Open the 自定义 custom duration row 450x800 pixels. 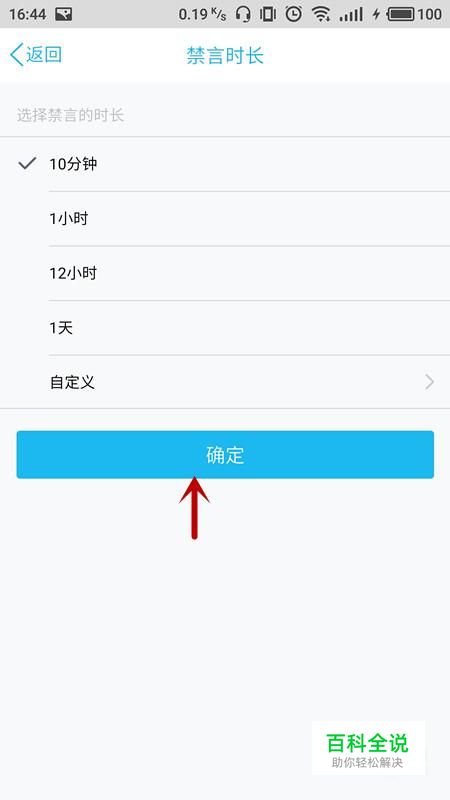[225, 382]
